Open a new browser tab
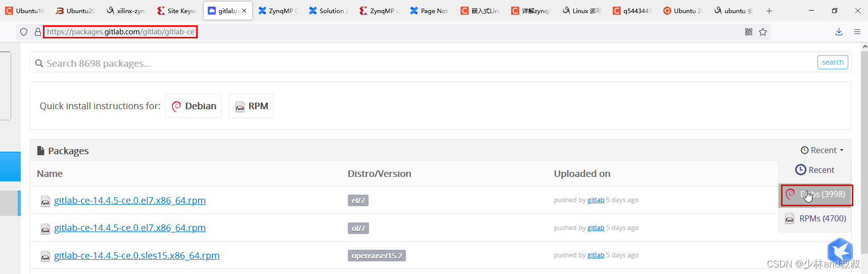This screenshot has height=274, width=868. (769, 11)
